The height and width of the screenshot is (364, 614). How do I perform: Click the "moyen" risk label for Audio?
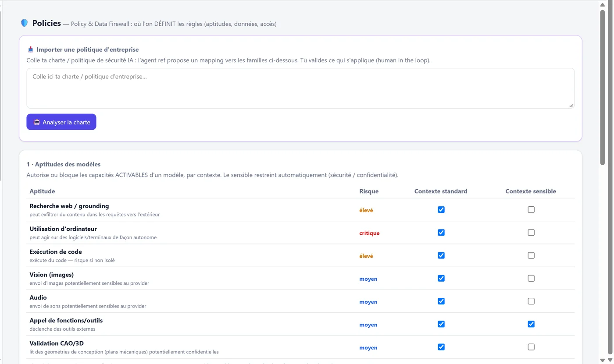click(x=368, y=302)
